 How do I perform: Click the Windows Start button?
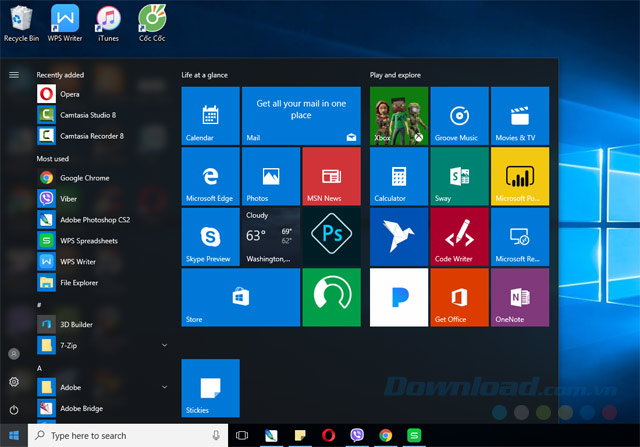click(14, 436)
